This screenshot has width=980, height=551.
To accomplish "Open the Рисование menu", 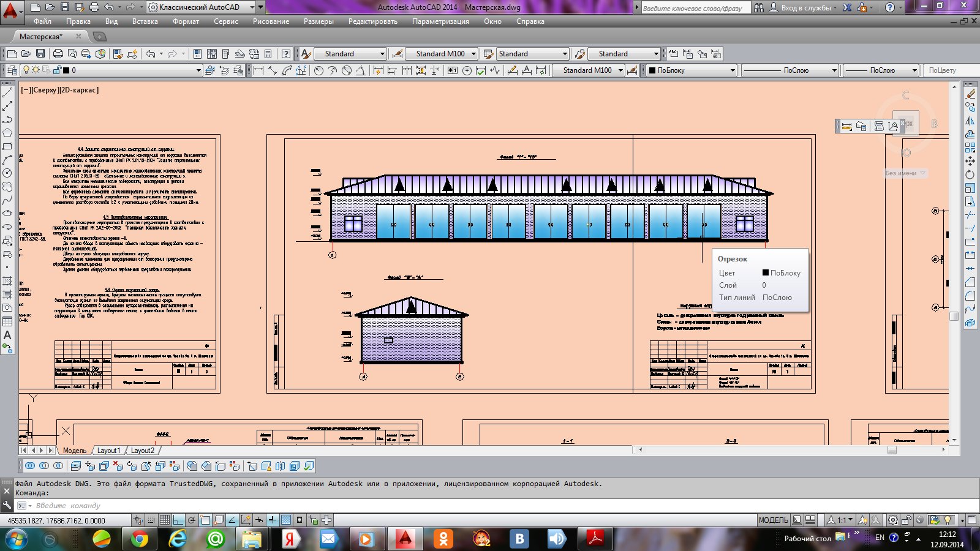I will click(x=271, y=21).
